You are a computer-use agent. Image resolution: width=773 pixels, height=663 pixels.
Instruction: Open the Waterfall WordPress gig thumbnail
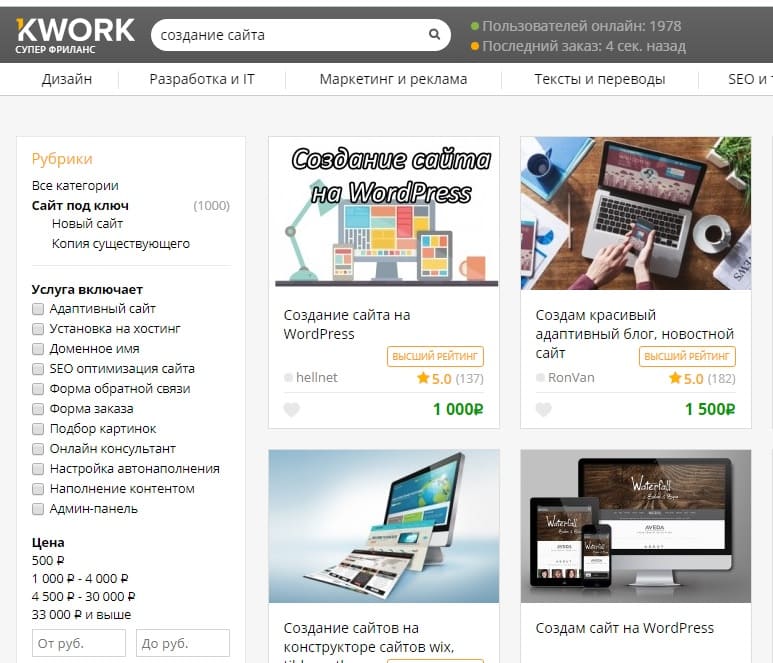[x=635, y=525]
